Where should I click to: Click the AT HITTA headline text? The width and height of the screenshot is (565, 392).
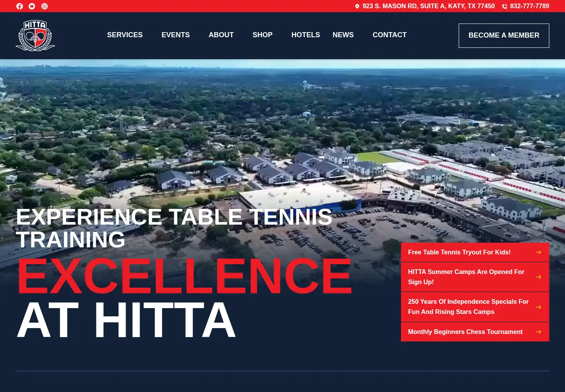pyautogui.click(x=126, y=320)
